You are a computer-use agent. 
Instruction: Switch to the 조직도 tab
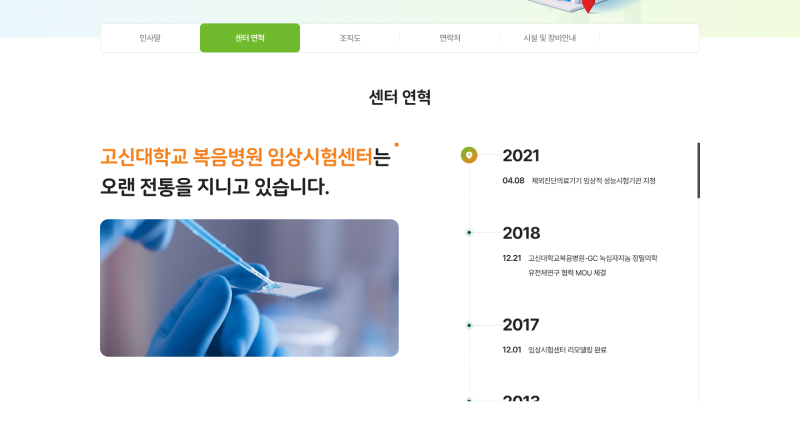pos(350,38)
